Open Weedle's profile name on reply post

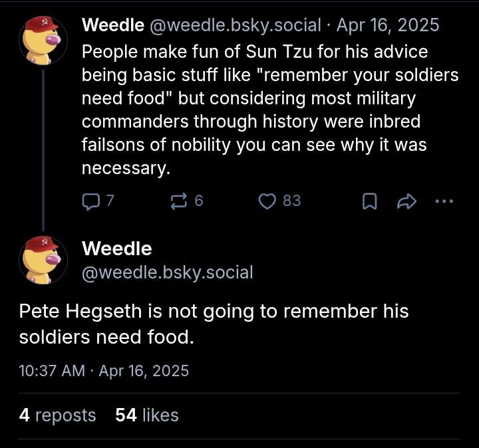[116, 249]
